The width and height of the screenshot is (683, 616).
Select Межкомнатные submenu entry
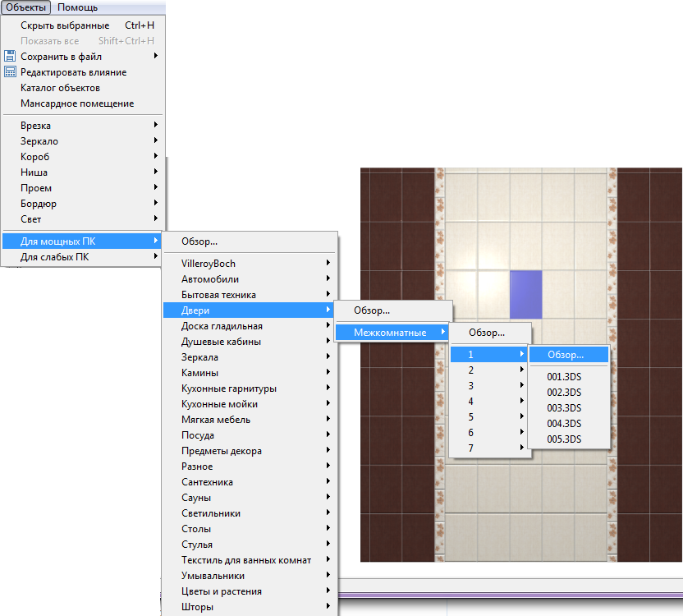392,333
